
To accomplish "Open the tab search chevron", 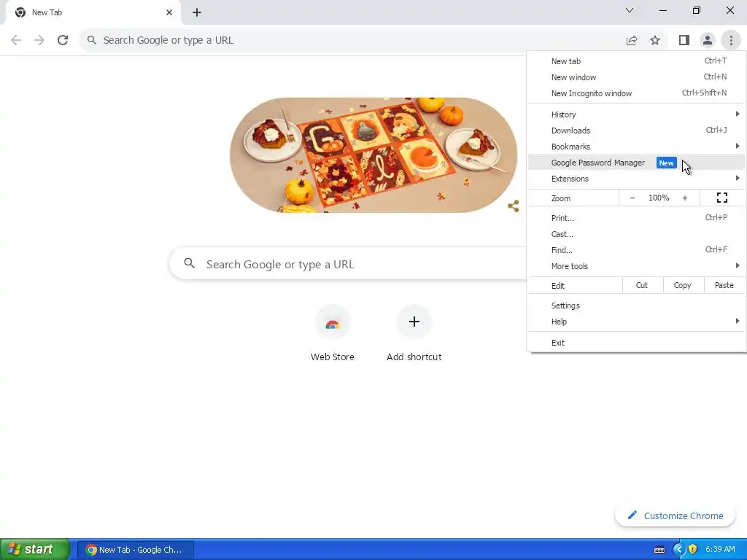I will pos(630,10).
